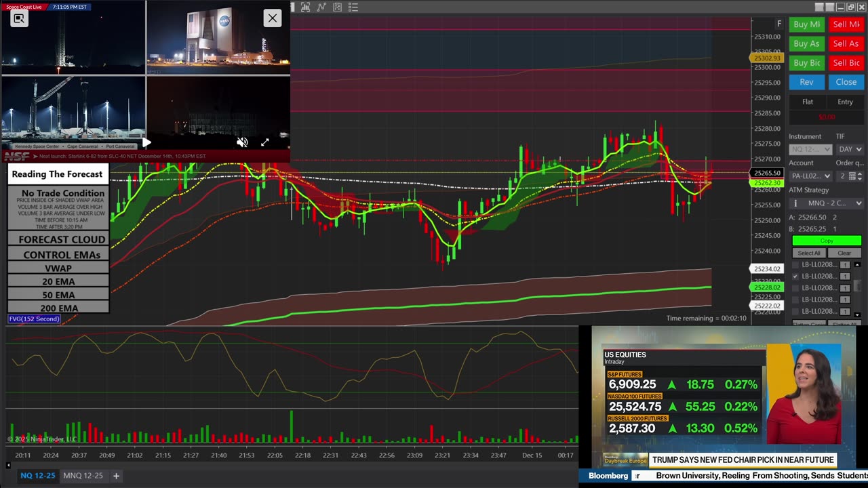868x488 pixels.
Task: Tick the fourth LB-LL0208 account checkbox
Action: click(795, 300)
